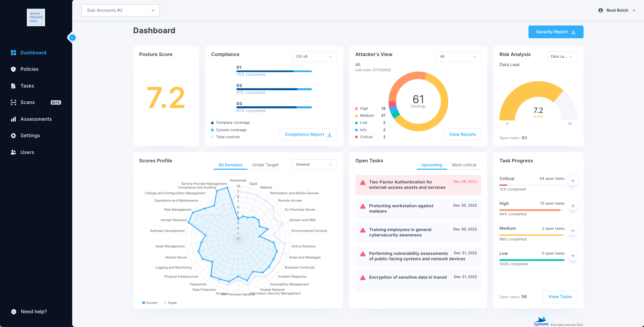
Task: Select the Policies shield icon
Action: pos(13,69)
